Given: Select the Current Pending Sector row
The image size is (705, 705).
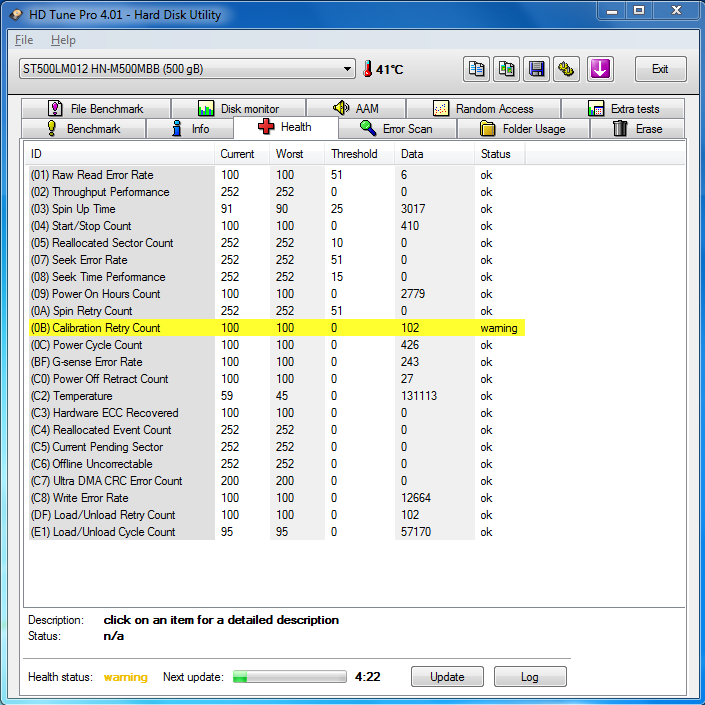Looking at the screenshot, I should (277, 447).
